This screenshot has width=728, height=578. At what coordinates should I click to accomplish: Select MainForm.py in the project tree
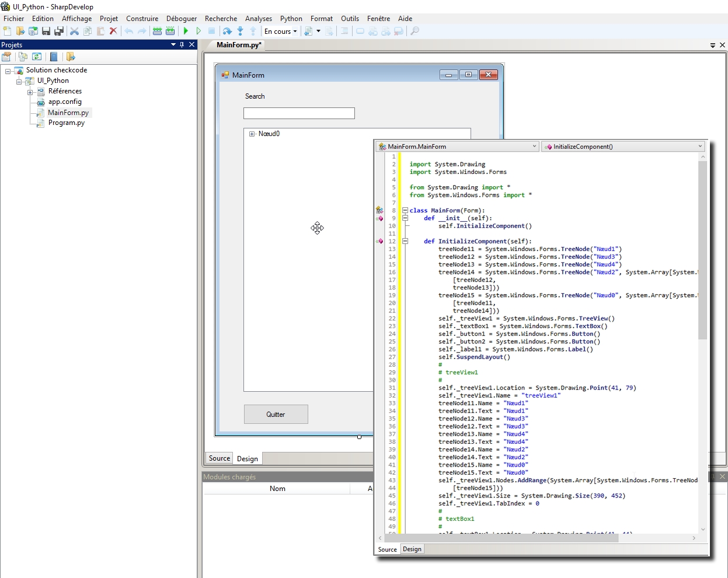68,113
